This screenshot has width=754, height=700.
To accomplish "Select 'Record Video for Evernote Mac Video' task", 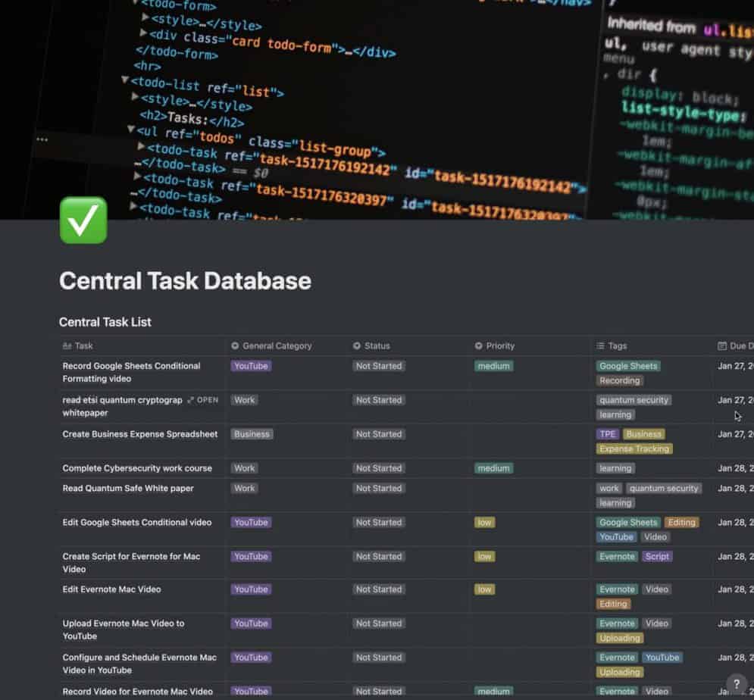I will click(137, 692).
